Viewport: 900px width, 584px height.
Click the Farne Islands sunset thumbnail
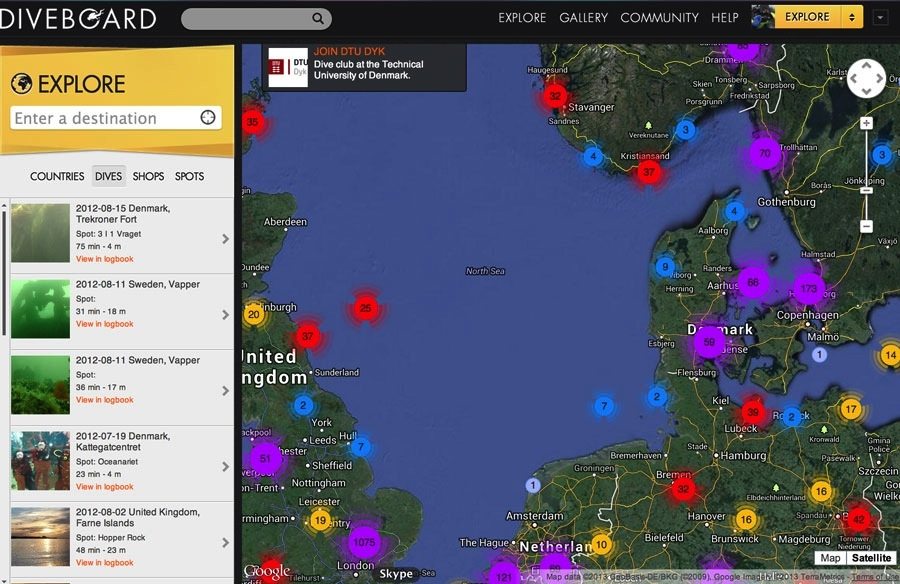coord(40,537)
